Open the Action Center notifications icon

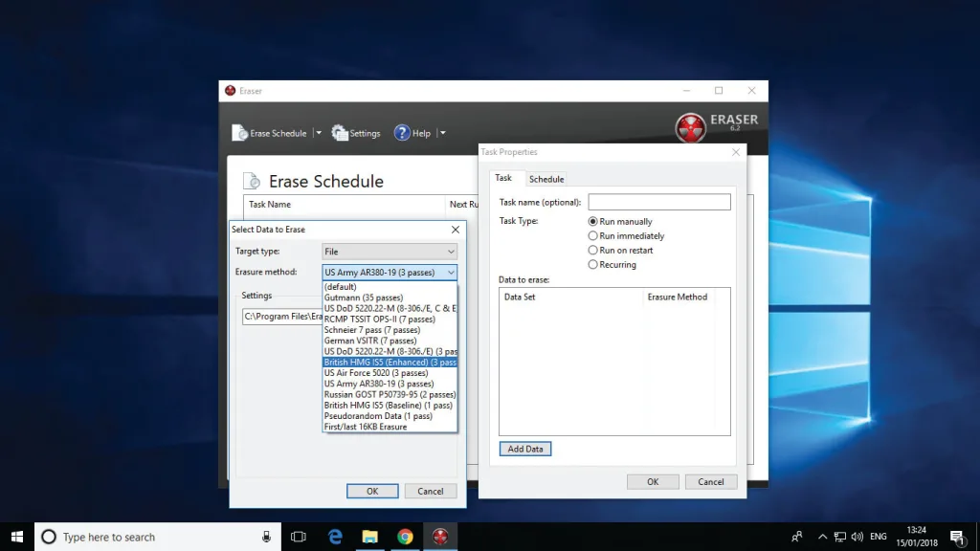(957, 537)
